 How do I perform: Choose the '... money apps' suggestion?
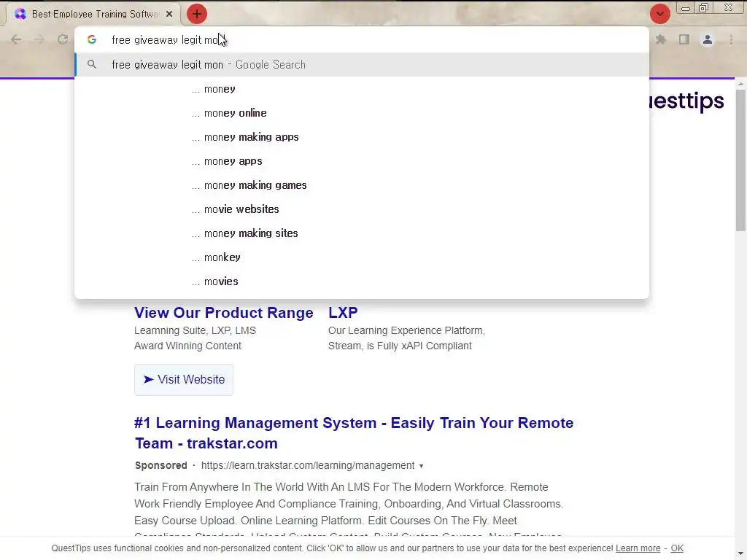coord(362,161)
